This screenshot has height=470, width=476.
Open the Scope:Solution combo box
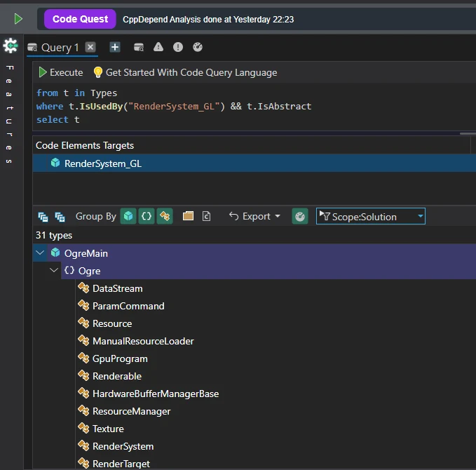(371, 216)
